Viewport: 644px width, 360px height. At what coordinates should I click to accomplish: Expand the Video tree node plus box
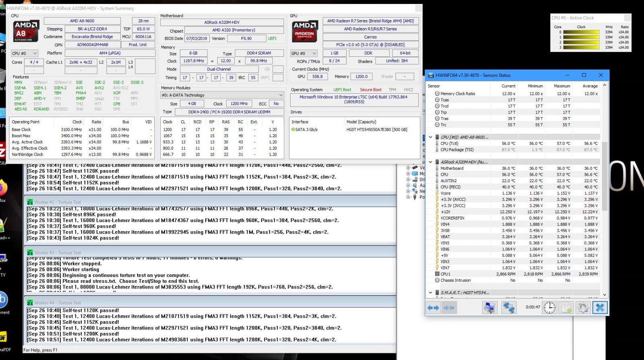[408, 168]
